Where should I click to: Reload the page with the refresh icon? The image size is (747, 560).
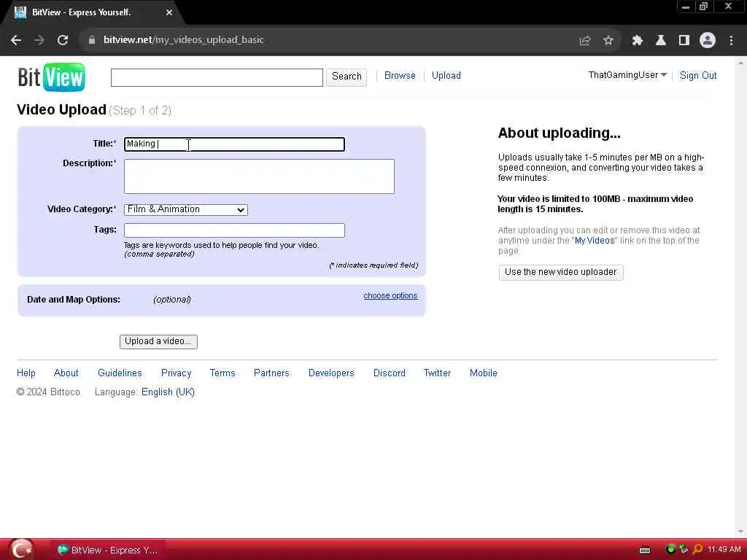coord(63,40)
